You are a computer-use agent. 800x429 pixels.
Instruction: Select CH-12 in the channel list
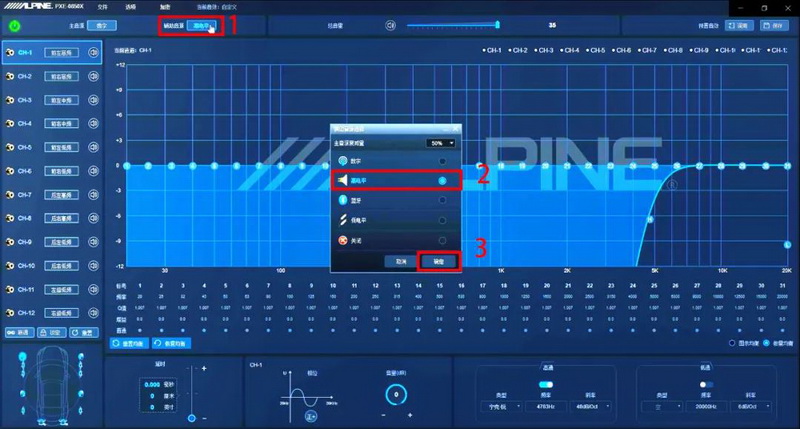[x=52, y=313]
